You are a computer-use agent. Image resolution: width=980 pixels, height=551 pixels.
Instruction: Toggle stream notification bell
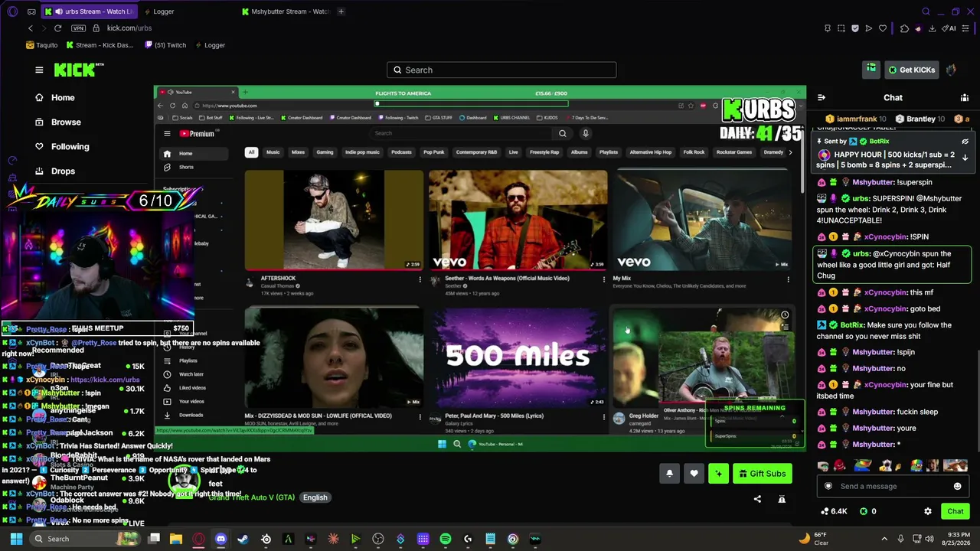tap(669, 474)
